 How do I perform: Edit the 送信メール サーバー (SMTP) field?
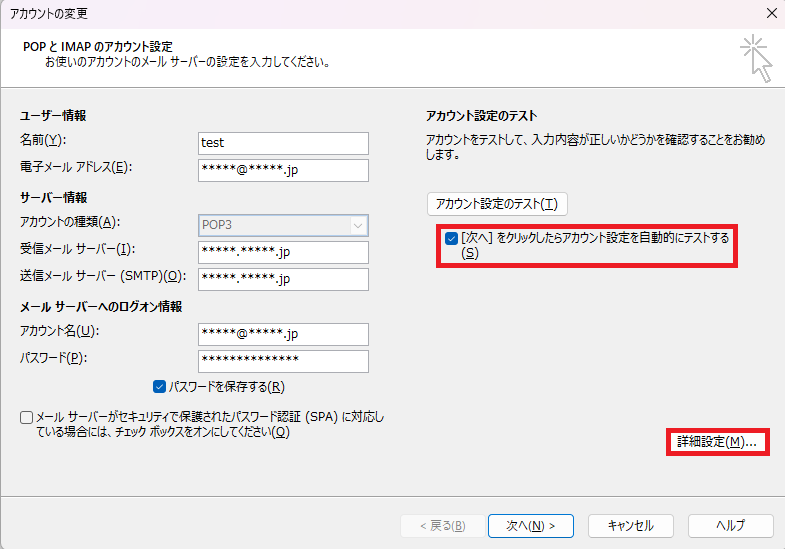pyautogui.click(x=284, y=279)
